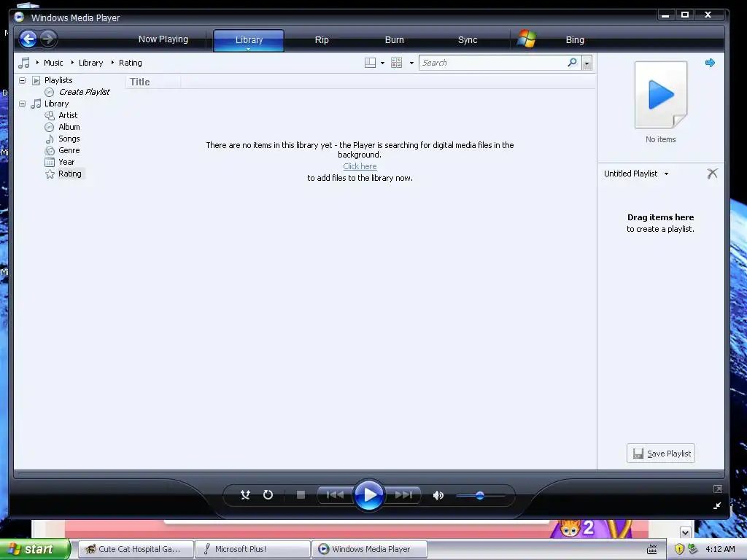Click Windows Media Player taskbar button

[369, 549]
